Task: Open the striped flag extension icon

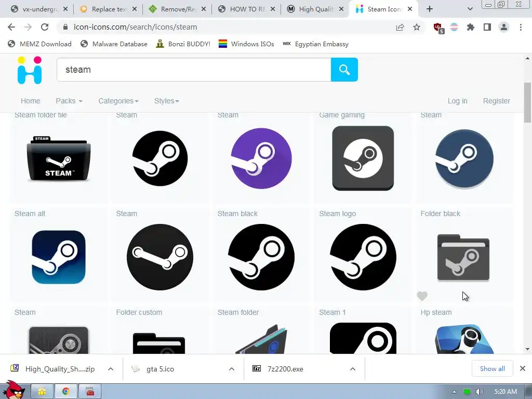Action: pyautogui.click(x=454, y=27)
